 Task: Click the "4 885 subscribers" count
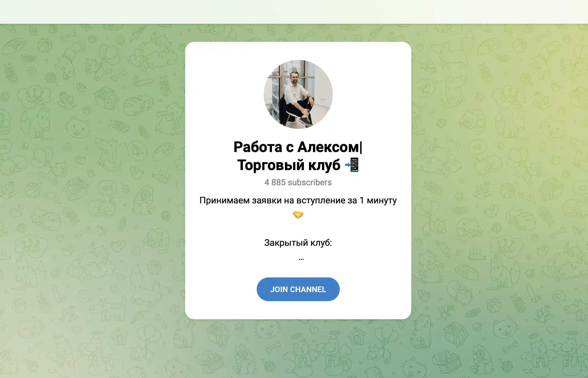298,183
